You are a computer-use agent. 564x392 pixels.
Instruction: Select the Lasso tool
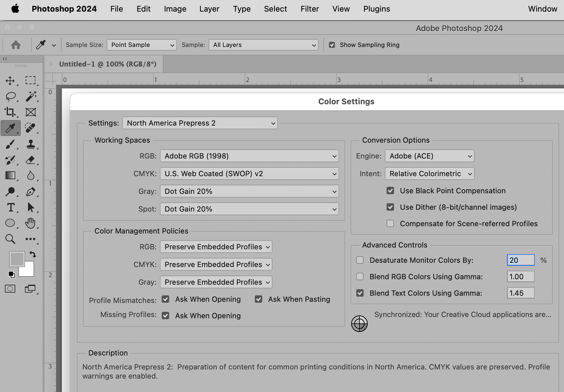pyautogui.click(x=10, y=97)
